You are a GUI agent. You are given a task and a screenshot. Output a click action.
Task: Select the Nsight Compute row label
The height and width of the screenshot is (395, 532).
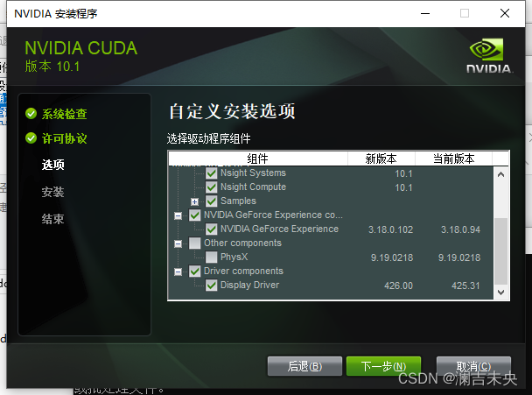point(253,187)
